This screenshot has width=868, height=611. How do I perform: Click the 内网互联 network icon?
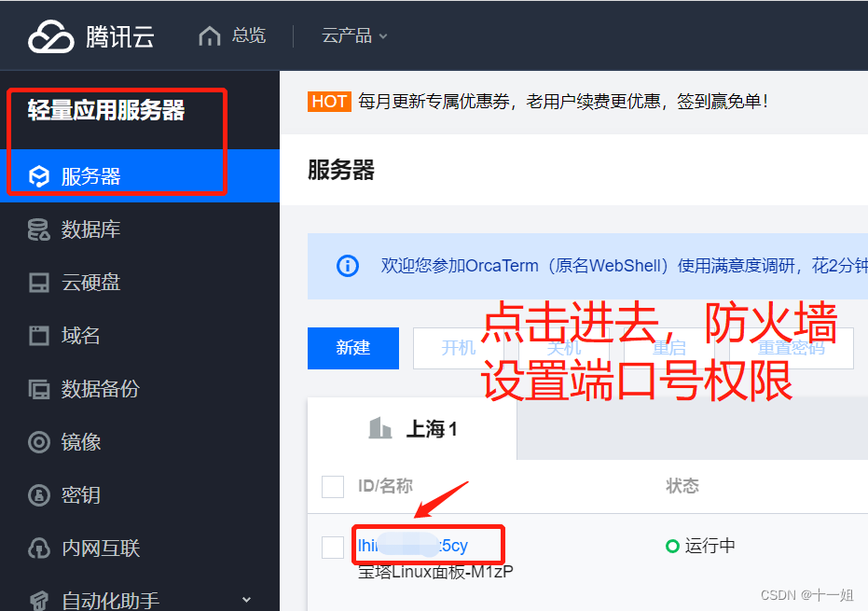[39, 549]
